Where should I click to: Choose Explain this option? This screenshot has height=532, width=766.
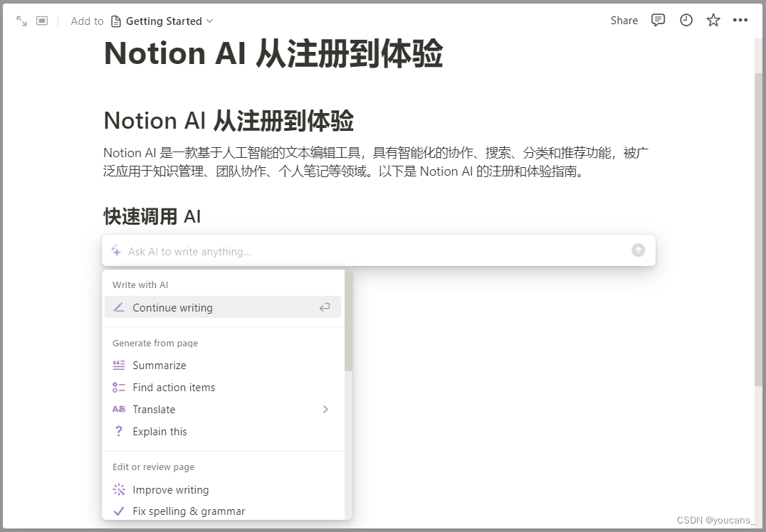point(159,432)
